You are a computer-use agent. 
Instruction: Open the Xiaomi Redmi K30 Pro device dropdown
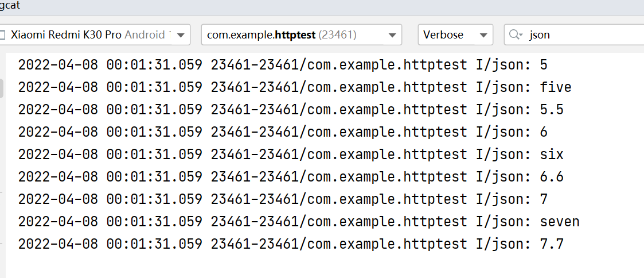(93, 35)
